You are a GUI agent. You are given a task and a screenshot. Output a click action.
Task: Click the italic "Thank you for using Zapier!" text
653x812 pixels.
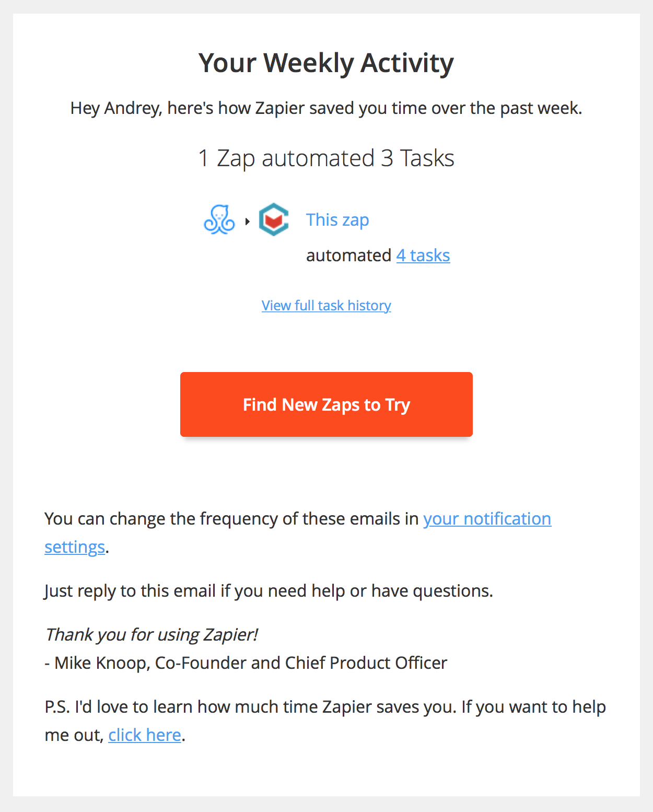[x=151, y=635]
